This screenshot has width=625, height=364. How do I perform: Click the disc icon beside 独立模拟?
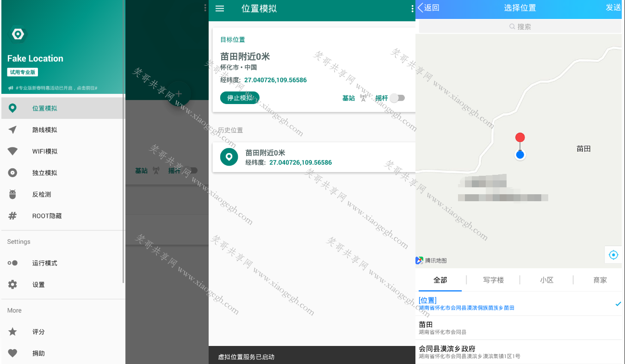(x=12, y=173)
